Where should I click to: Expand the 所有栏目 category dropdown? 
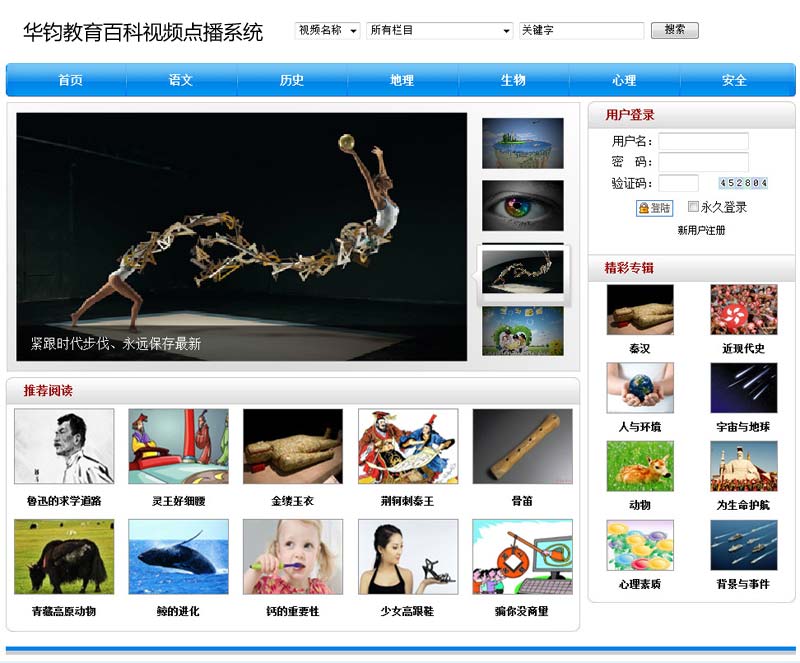(439, 31)
